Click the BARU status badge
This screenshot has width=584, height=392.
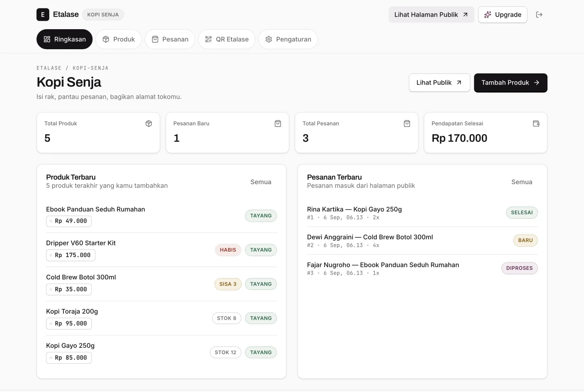(x=525, y=240)
